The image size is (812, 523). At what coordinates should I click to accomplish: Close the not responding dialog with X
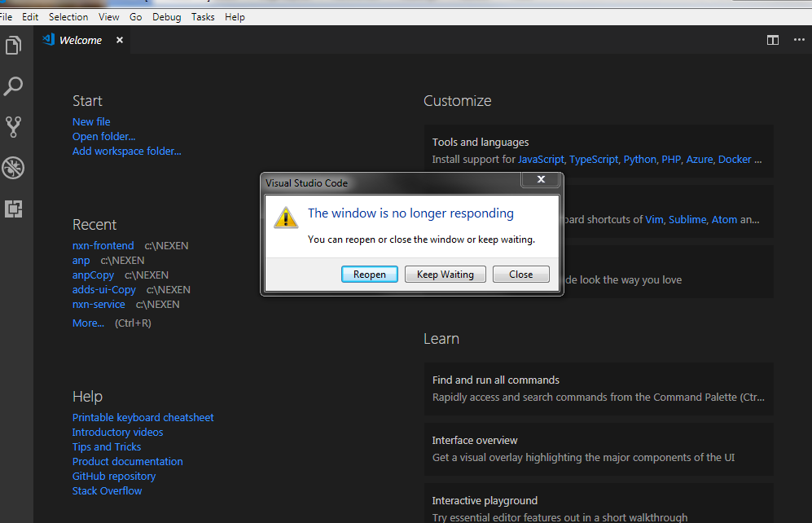[541, 179]
